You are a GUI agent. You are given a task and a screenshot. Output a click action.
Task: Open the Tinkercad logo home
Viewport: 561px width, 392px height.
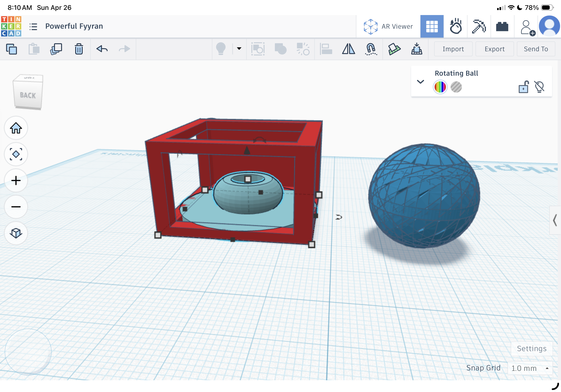click(11, 26)
